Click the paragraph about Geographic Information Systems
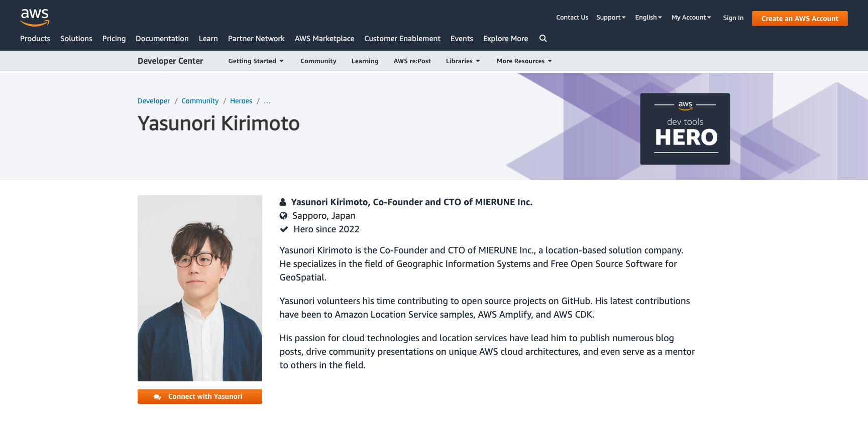The height and width of the screenshot is (421, 868). point(481,264)
